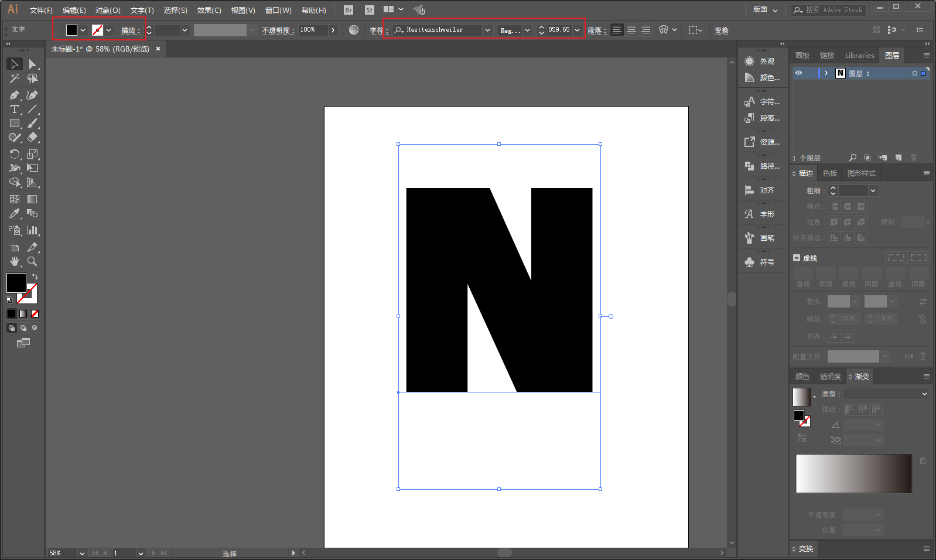Click the 段落 paragraph link

(596, 30)
